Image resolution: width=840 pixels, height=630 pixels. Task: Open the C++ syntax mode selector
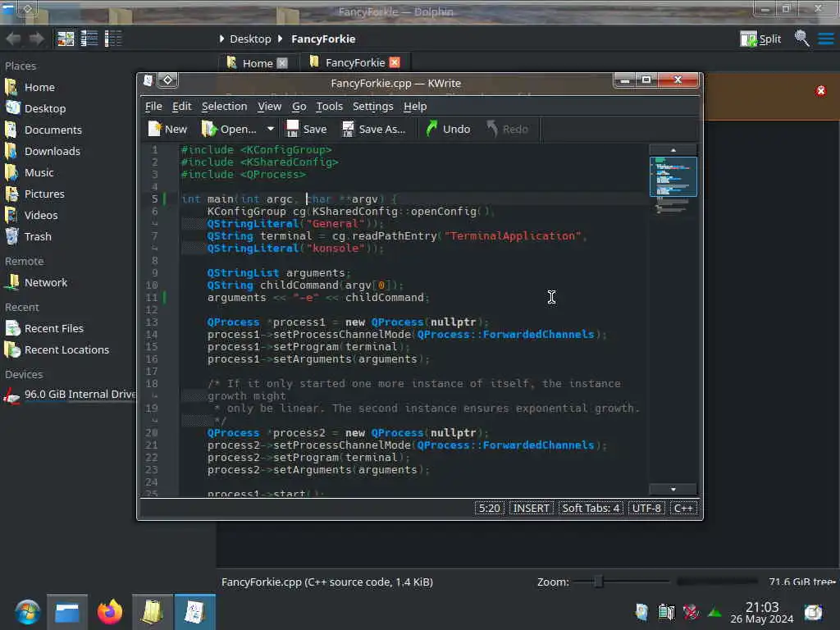[683, 508]
